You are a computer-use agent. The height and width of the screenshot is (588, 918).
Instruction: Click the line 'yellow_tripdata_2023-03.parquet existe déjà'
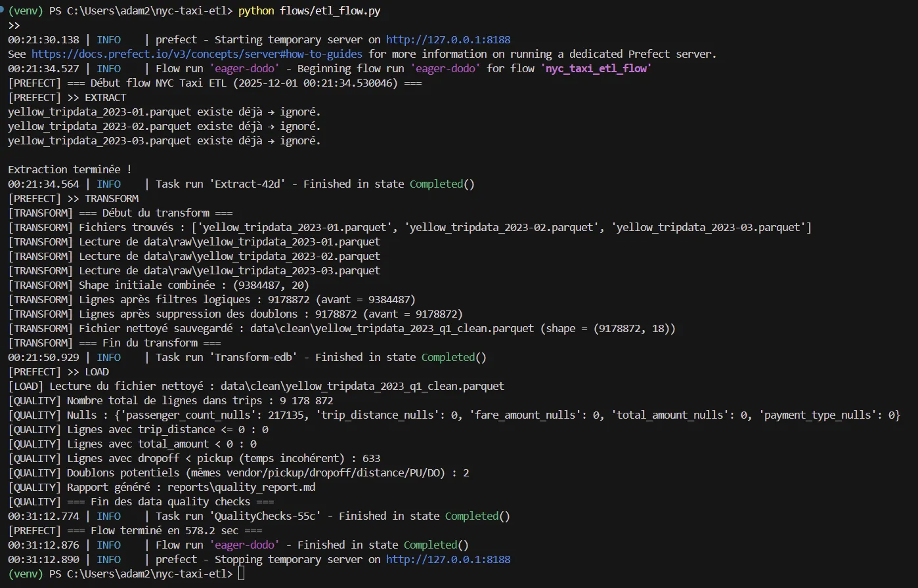click(164, 141)
